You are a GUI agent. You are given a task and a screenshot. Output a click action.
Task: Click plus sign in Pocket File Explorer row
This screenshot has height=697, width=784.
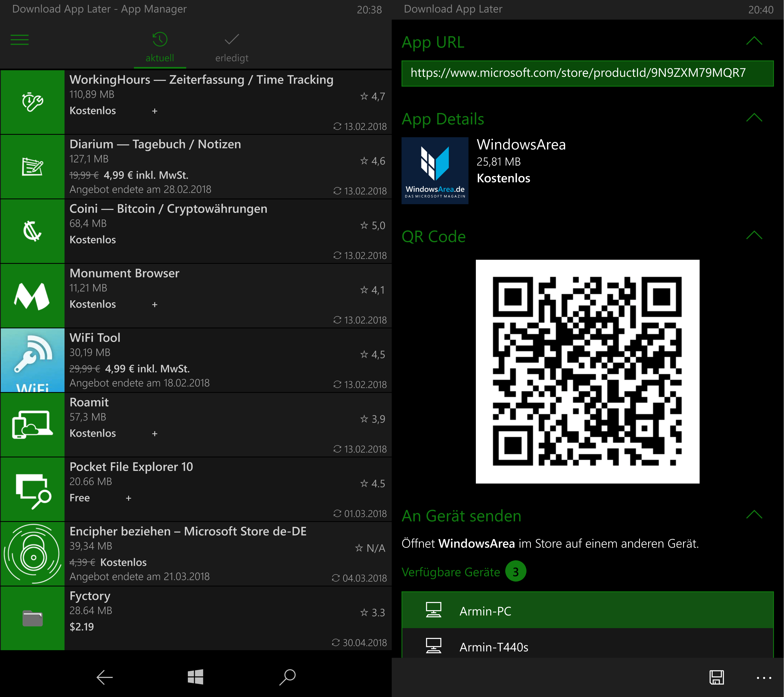pos(128,498)
